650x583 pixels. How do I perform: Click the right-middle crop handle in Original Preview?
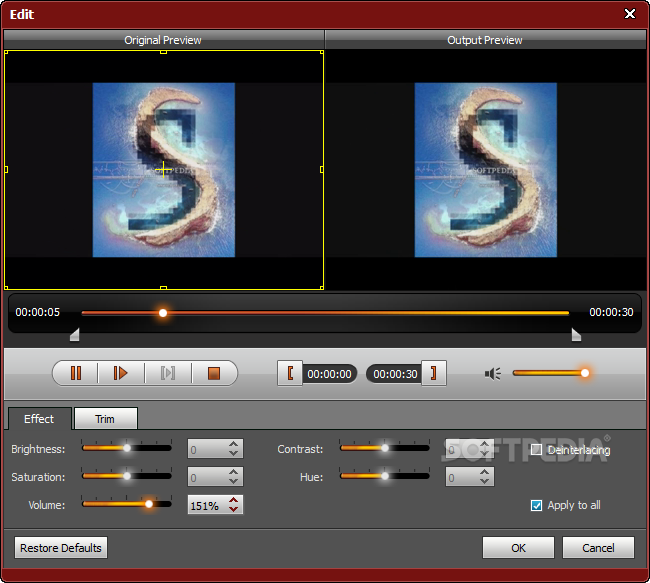[322, 170]
